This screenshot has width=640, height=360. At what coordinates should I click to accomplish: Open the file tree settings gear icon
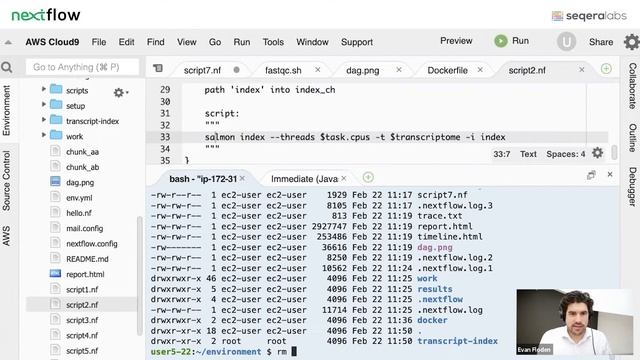coord(119,93)
